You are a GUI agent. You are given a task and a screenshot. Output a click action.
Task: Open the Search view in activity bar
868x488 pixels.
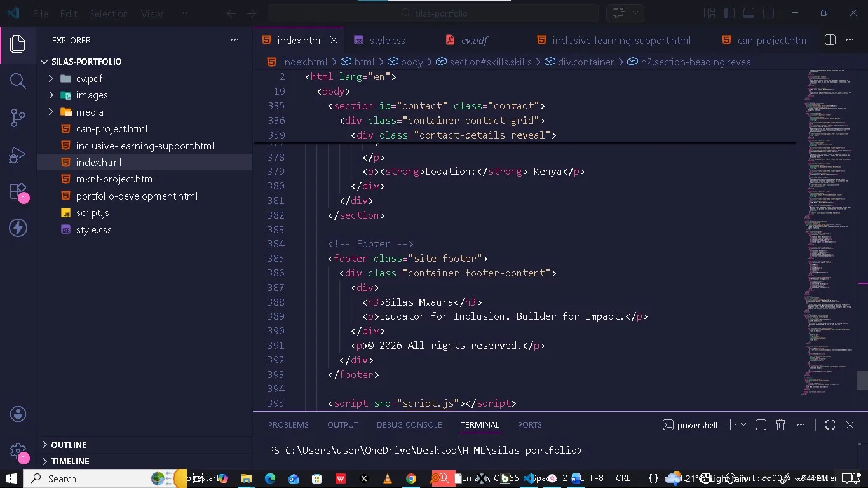pos(18,81)
